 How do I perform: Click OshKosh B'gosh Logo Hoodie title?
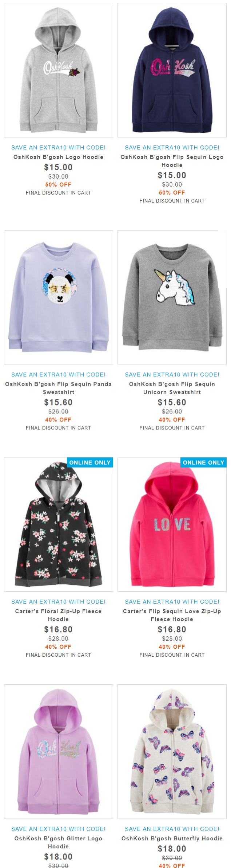(59, 157)
